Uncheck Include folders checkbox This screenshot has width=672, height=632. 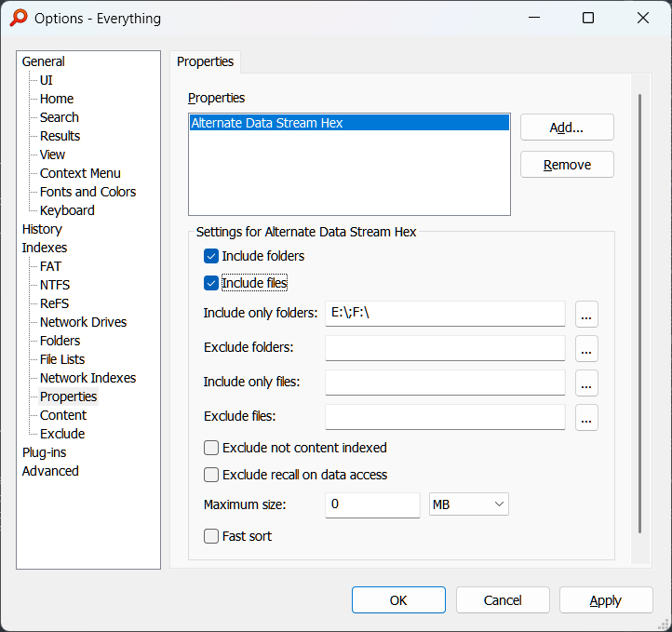point(211,256)
